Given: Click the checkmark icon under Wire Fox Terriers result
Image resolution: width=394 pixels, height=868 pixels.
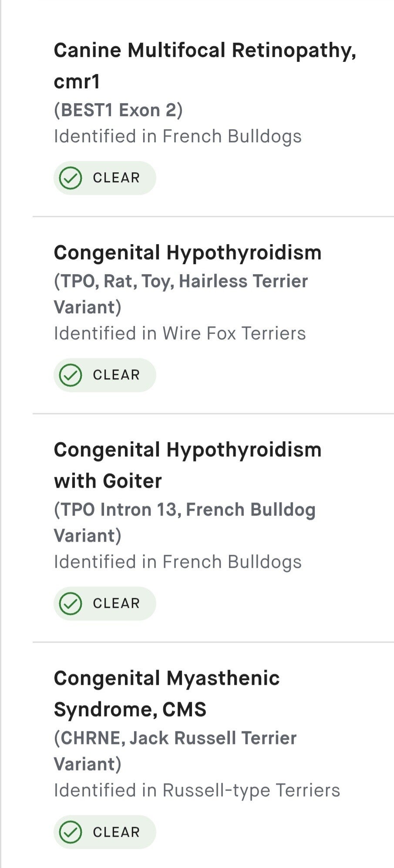Looking at the screenshot, I should click(x=71, y=375).
